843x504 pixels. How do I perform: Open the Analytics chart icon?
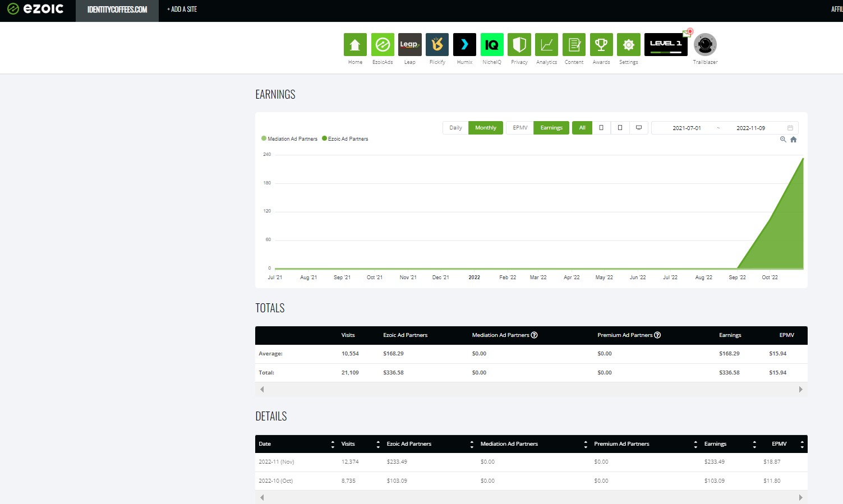(x=546, y=45)
